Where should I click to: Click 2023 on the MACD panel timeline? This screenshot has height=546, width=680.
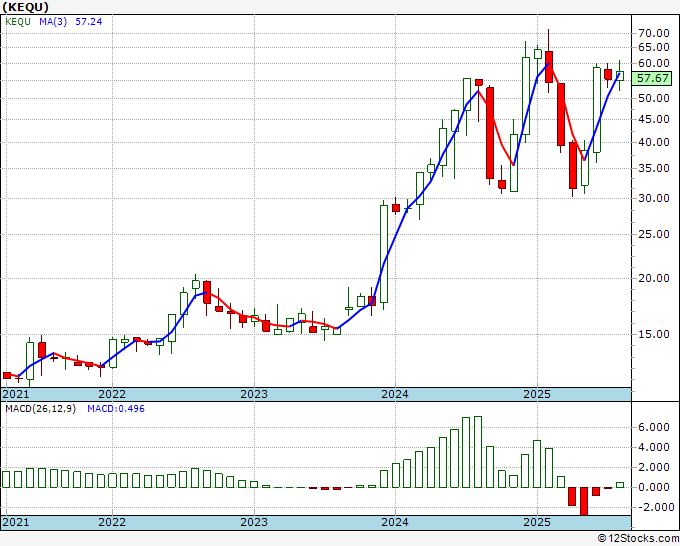(254, 522)
